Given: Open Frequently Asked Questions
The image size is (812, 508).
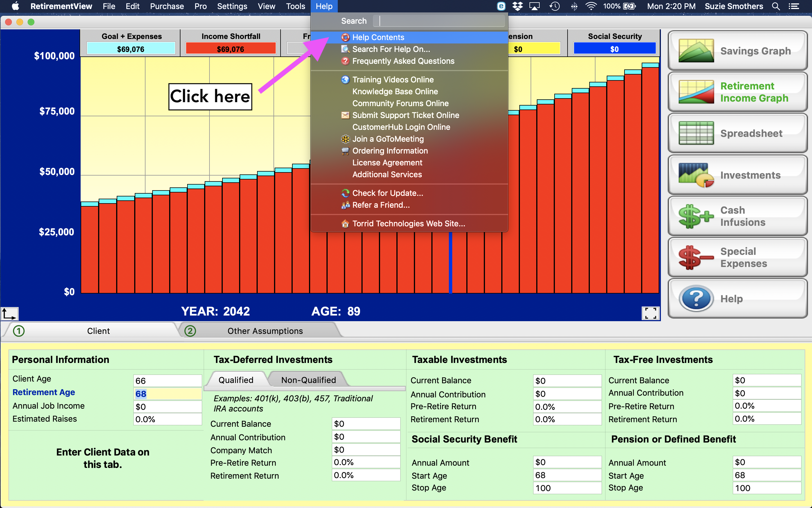Looking at the screenshot, I should coord(409,61).
